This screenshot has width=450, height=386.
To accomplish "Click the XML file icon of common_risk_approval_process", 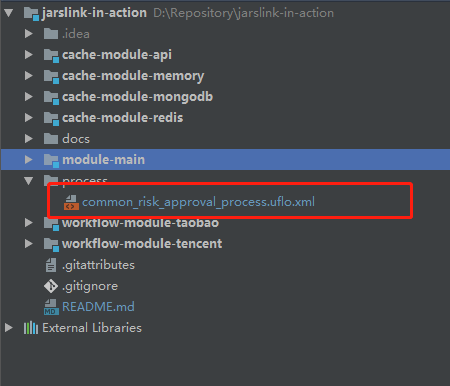I will click(x=71, y=203).
